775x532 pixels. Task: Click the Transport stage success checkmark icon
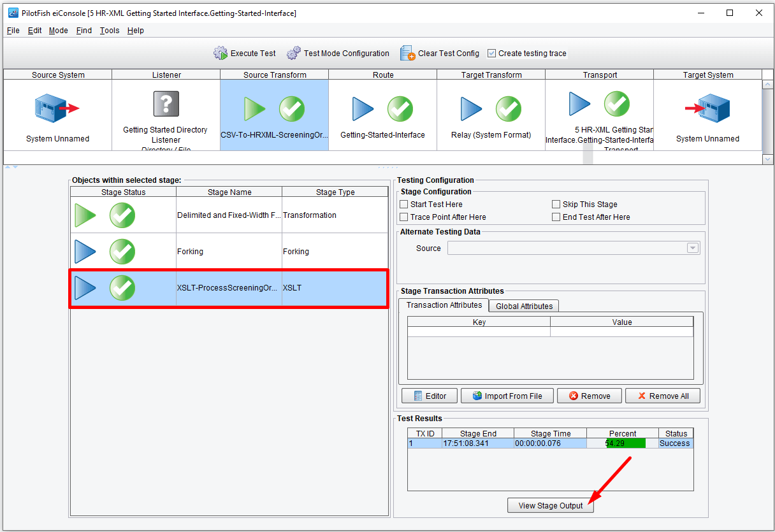pos(617,104)
